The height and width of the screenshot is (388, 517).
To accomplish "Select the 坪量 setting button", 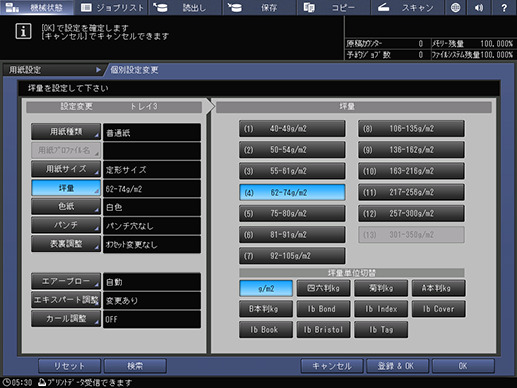I will click(66, 188).
